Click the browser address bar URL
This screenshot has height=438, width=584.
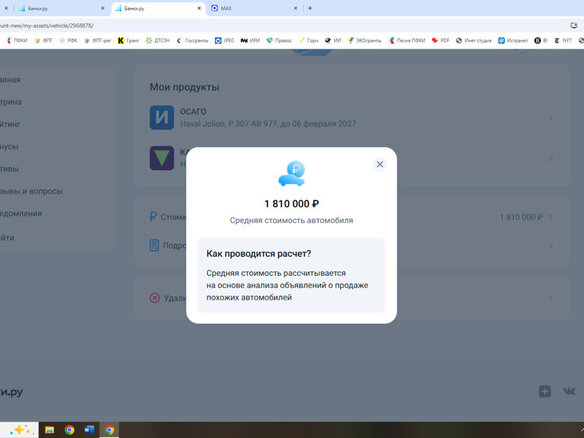(x=47, y=26)
